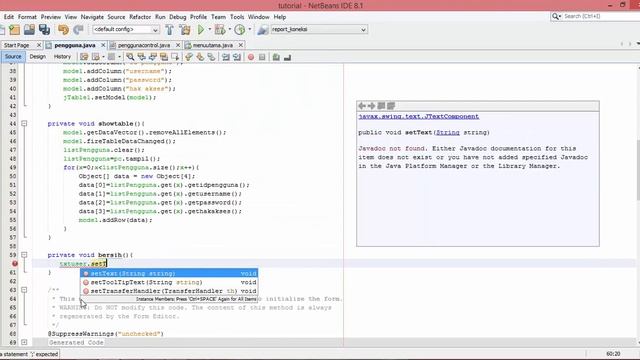Image resolution: width=640 pixels, height=360 pixels.
Task: Click the Shift Line Left icon
Action: [225, 57]
